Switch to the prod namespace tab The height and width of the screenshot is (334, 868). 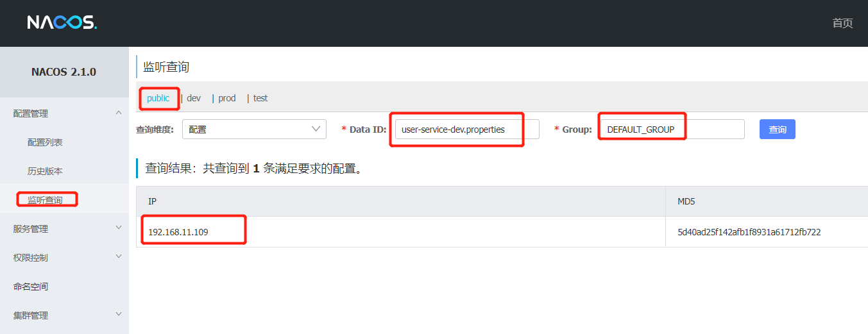[x=227, y=98]
